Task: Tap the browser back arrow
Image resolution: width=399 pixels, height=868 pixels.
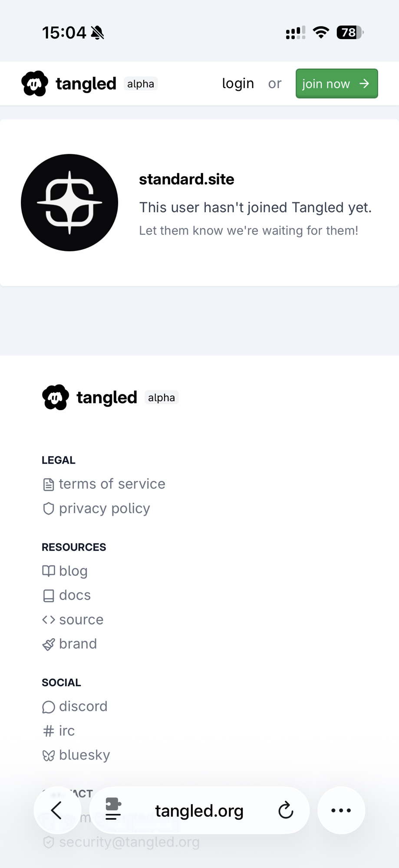Action: pyautogui.click(x=57, y=810)
